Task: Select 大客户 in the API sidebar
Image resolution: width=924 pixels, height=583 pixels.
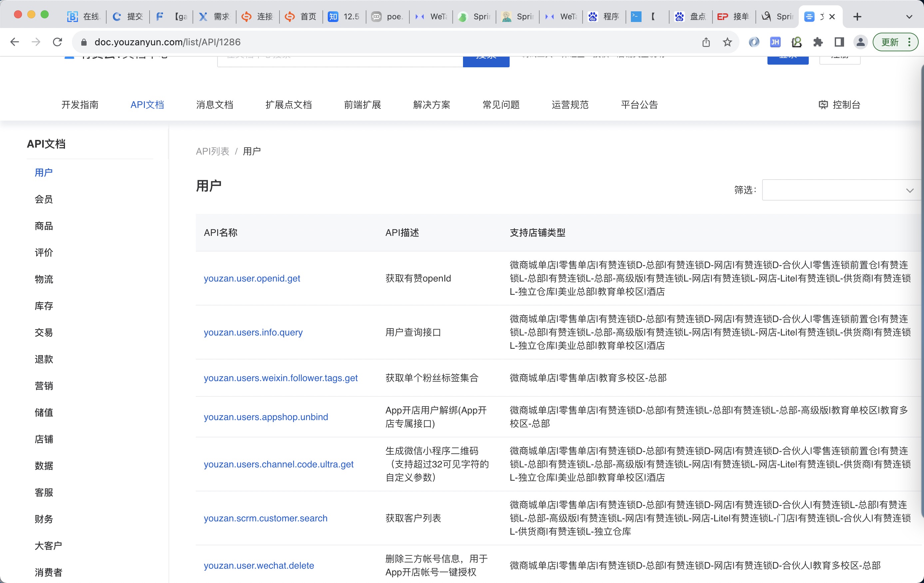Action: [48, 545]
